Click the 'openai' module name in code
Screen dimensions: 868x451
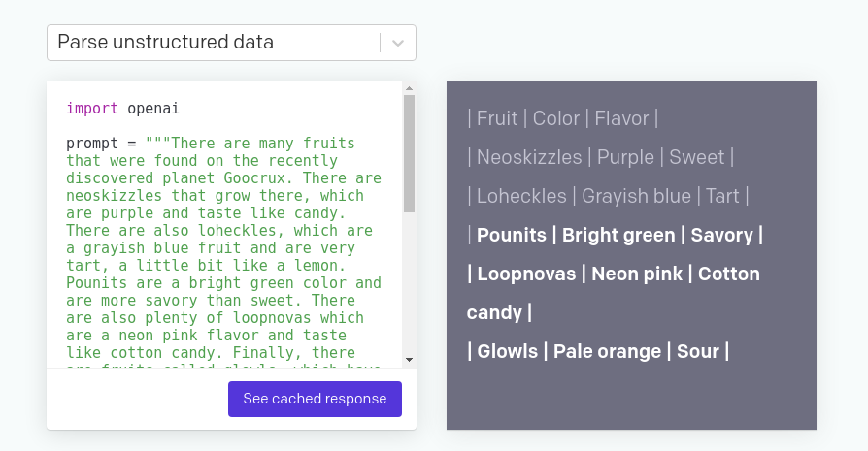click(153, 109)
